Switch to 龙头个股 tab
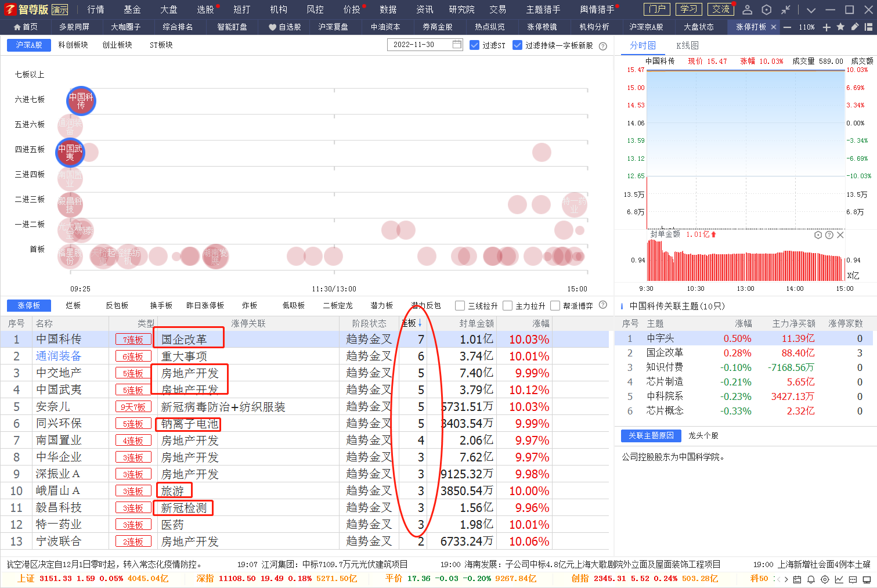877x588 pixels. point(703,435)
